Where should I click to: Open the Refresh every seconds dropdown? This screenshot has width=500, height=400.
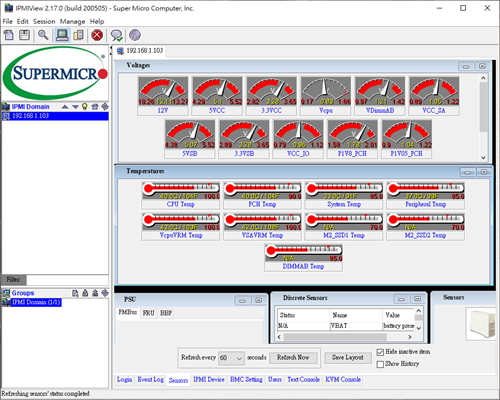point(231,358)
